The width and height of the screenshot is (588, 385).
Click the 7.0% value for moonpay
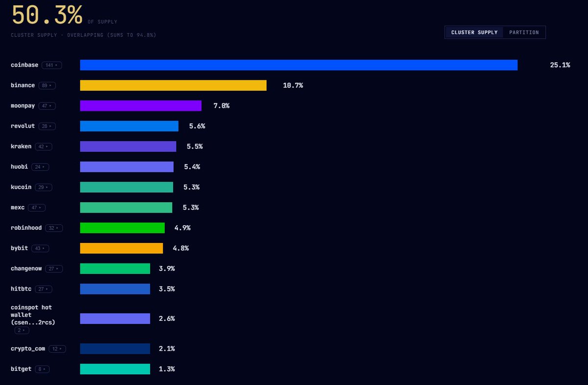221,106
